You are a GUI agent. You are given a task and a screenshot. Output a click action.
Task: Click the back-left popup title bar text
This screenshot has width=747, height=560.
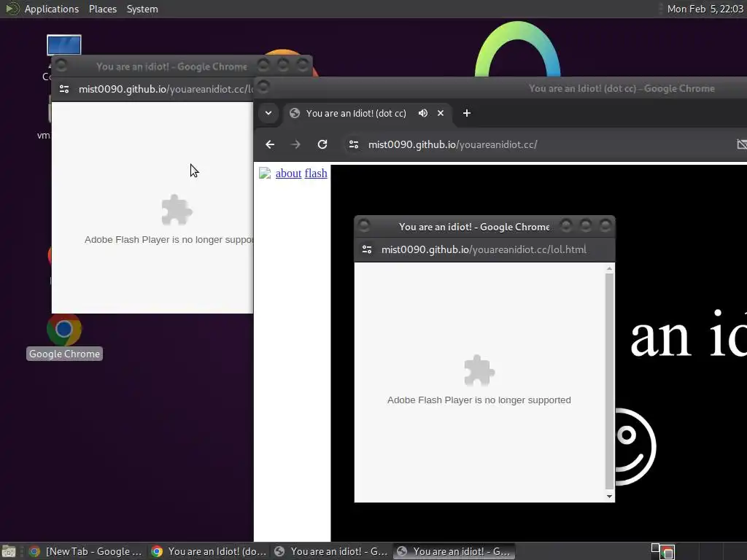(x=171, y=66)
